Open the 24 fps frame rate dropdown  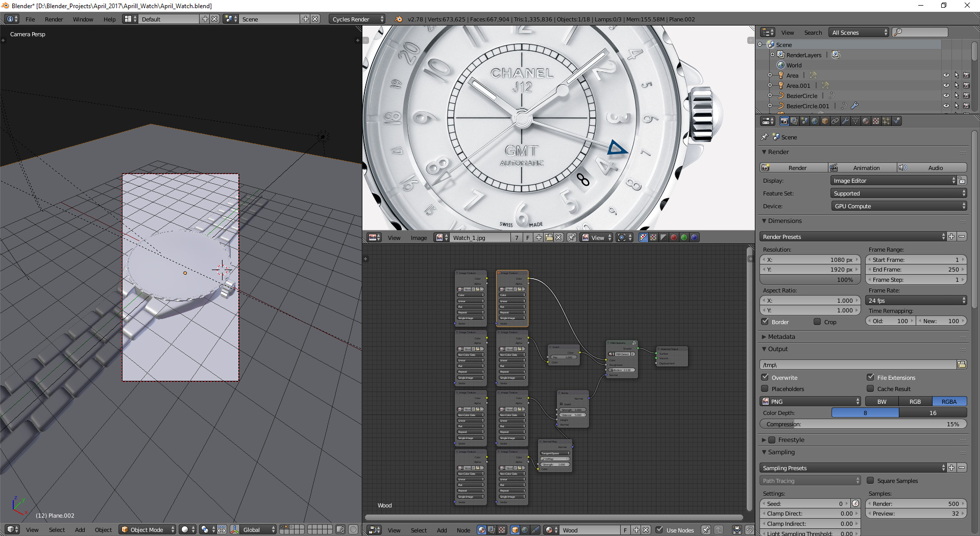916,301
